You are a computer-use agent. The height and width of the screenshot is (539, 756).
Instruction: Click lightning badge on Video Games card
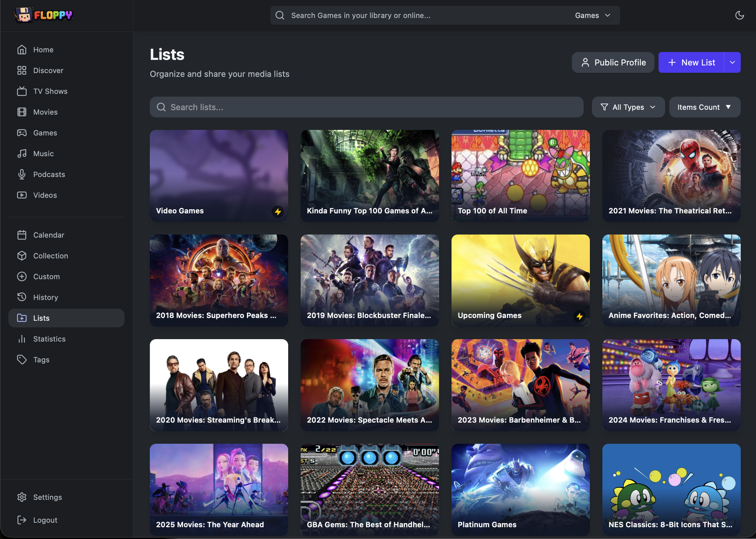pyautogui.click(x=278, y=212)
